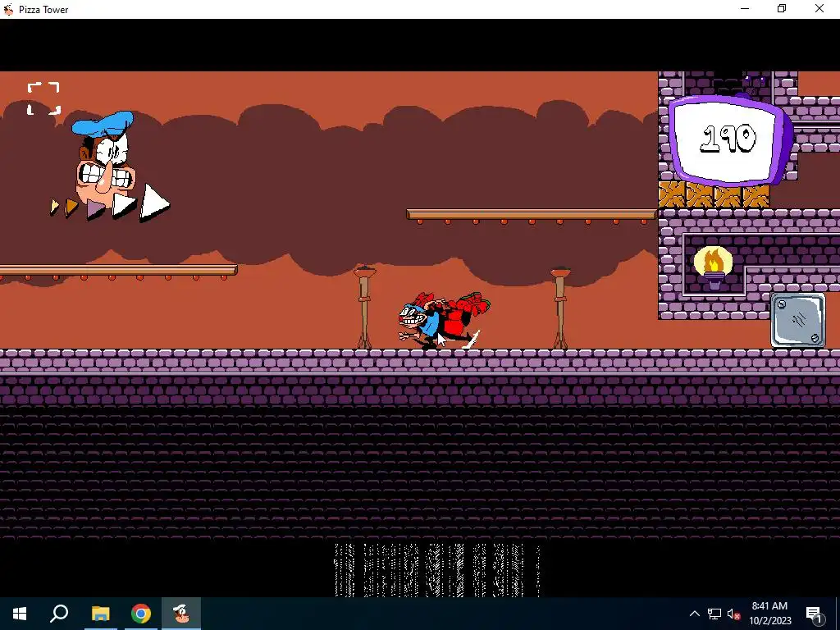Image resolution: width=840 pixels, height=630 pixels.
Task: Launch Google Chrome from the taskbar
Action: (x=141, y=614)
